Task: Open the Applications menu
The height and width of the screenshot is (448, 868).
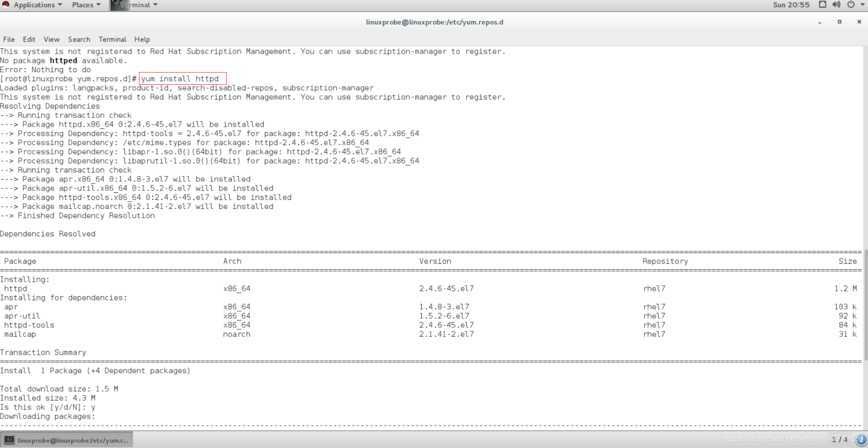Action: tap(37, 5)
